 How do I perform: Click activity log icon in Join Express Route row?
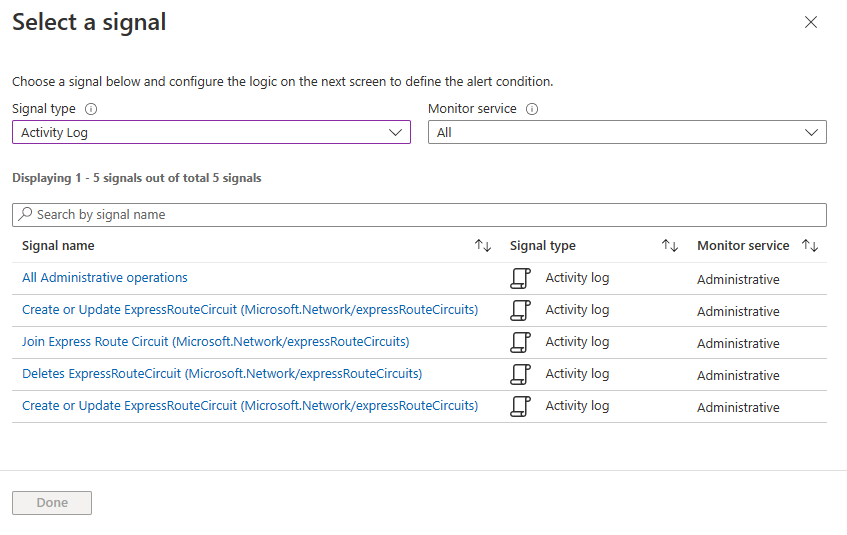point(520,342)
